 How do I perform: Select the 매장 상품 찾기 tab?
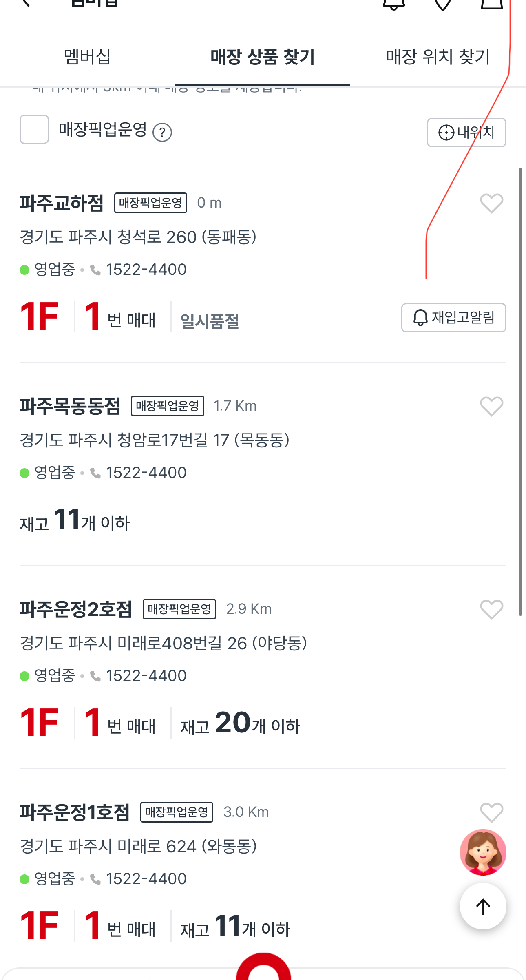point(262,57)
